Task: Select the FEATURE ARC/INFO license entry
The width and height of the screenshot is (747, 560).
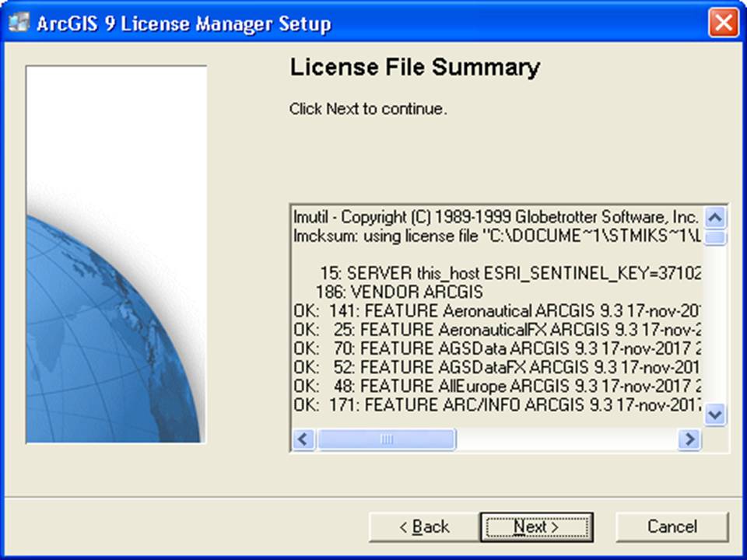Action: point(467,404)
